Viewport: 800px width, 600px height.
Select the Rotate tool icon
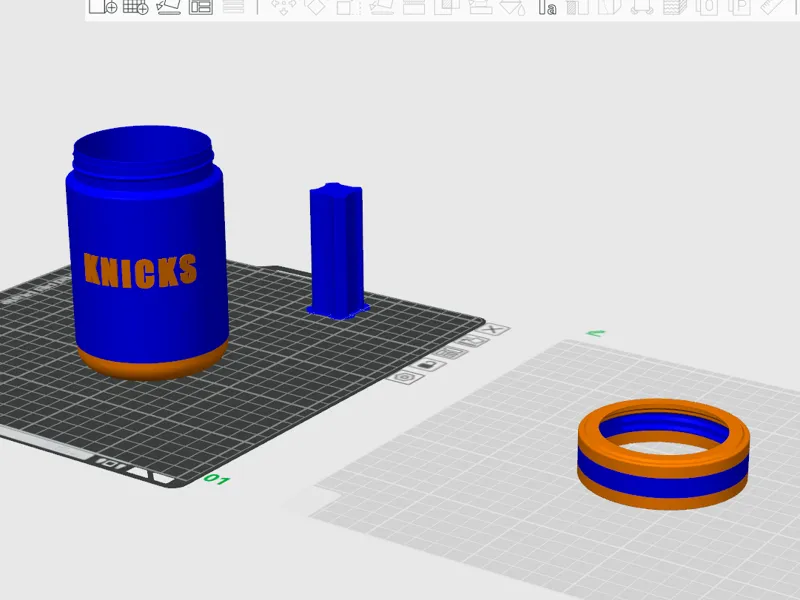point(316,7)
